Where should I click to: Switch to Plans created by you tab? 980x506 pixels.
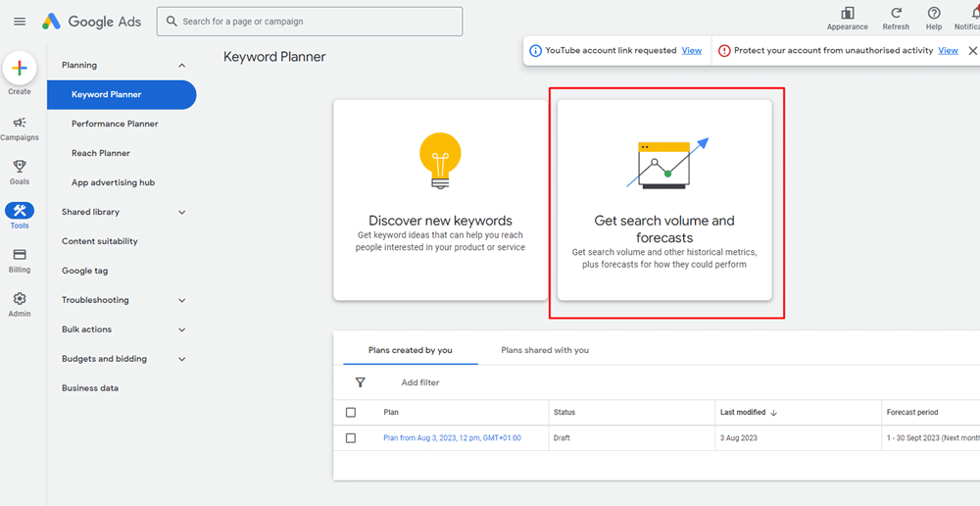click(410, 350)
